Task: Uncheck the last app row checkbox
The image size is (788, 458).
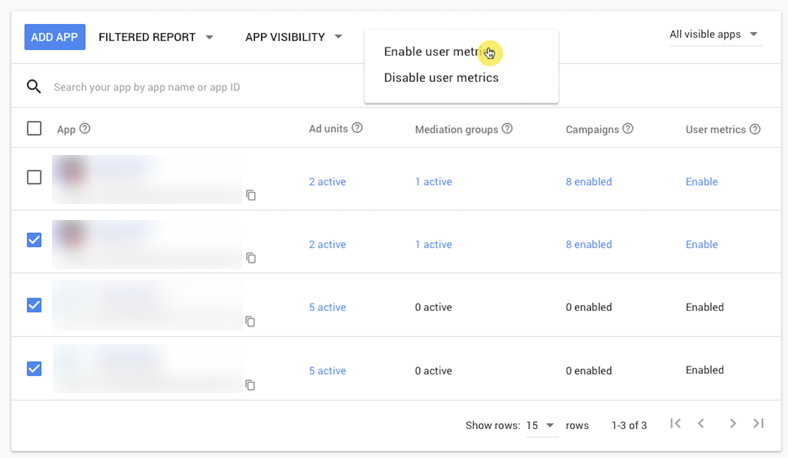Action: 34,368
